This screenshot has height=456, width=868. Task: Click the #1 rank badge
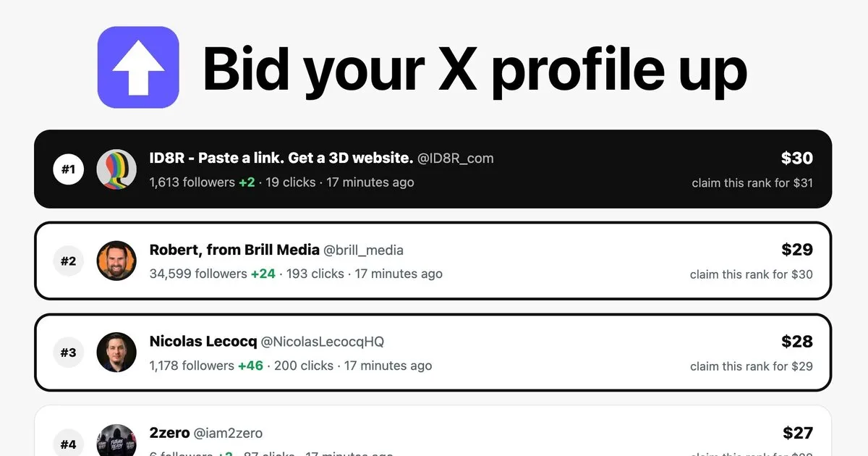coord(69,169)
